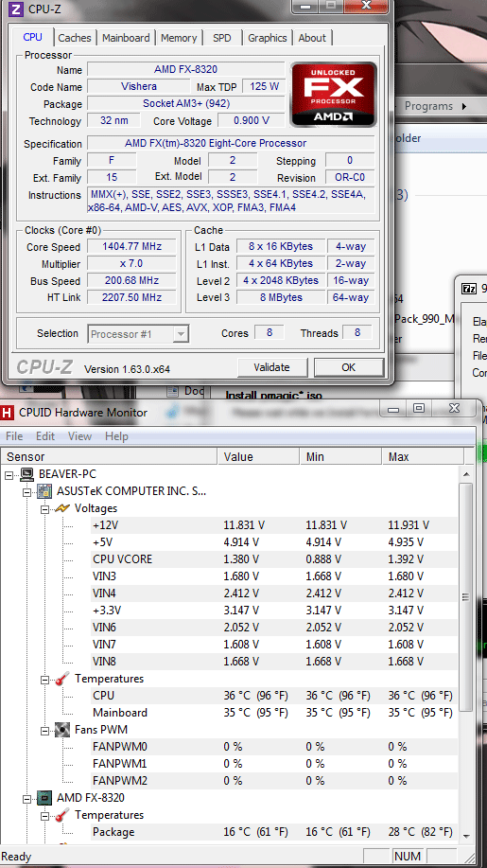Select the FANPWM0 row
Viewport: 487px width, 868px height.
273,747
